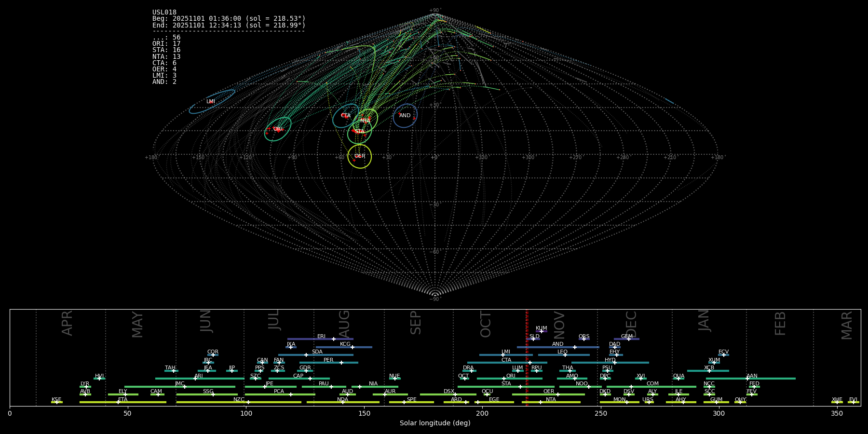Select the QUA shower peak marker
868x434 pixels.
(678, 379)
